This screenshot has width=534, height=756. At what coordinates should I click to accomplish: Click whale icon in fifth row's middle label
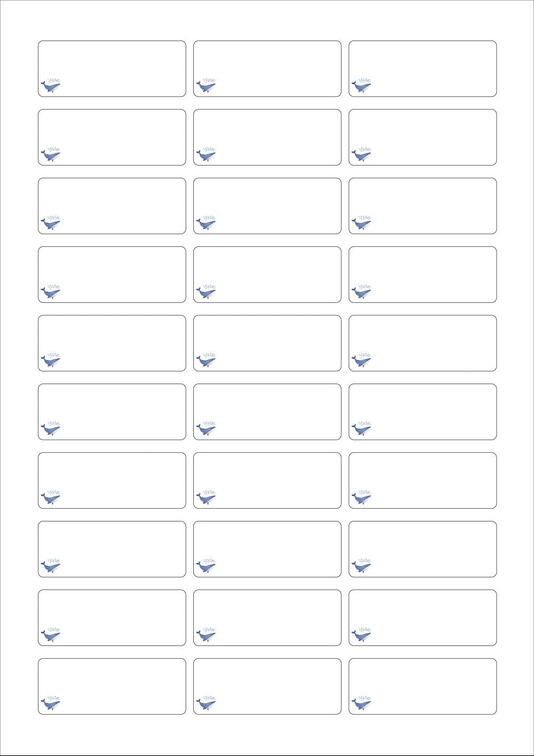(x=206, y=360)
